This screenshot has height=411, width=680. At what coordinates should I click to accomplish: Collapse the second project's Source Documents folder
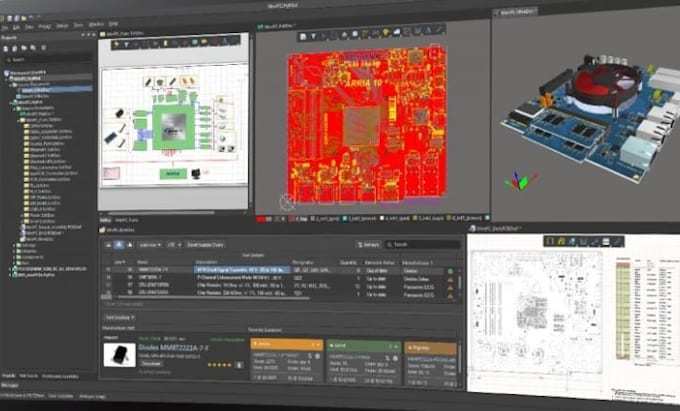tap(15, 108)
